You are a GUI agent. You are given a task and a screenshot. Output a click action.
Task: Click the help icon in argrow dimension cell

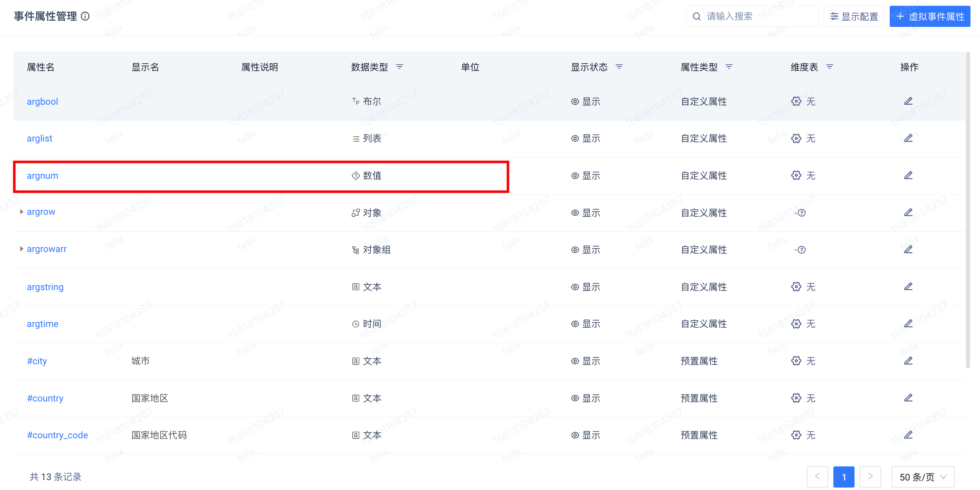click(801, 213)
